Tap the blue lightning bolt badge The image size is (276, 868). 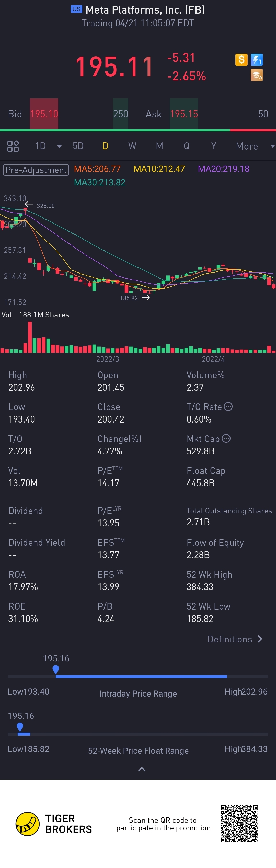[257, 60]
